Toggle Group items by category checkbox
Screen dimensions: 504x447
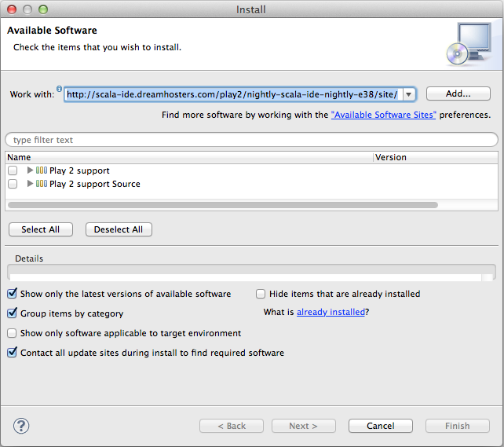[13, 313]
